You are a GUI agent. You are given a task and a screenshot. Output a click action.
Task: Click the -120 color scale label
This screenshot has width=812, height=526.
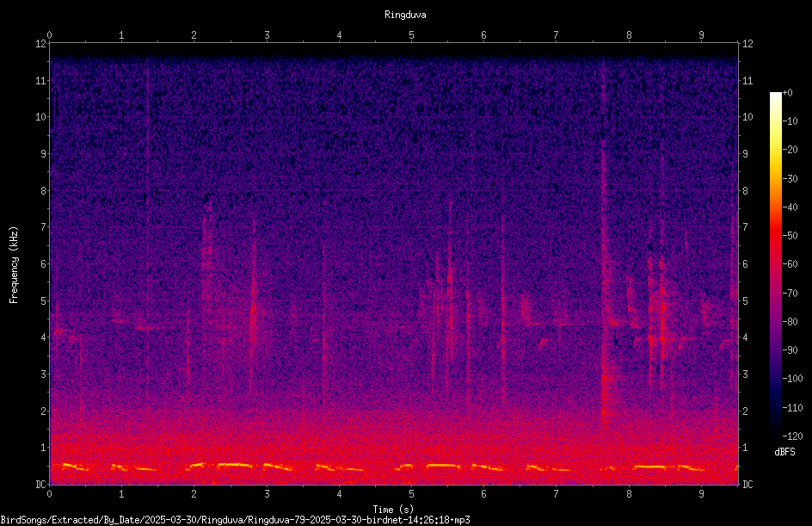pos(792,436)
